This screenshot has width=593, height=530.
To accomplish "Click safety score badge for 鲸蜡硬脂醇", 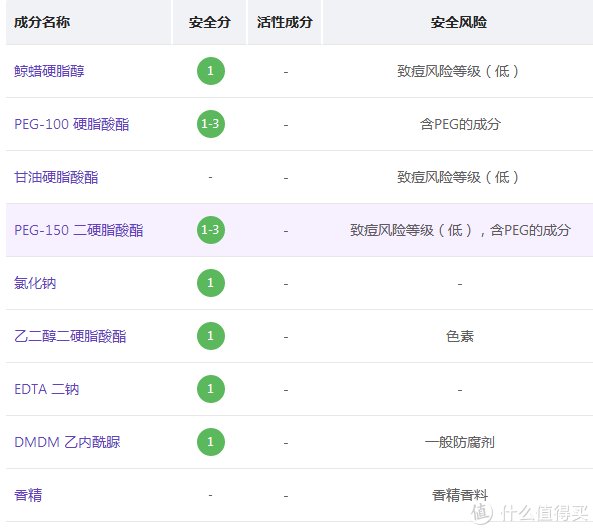I will coord(211,71).
